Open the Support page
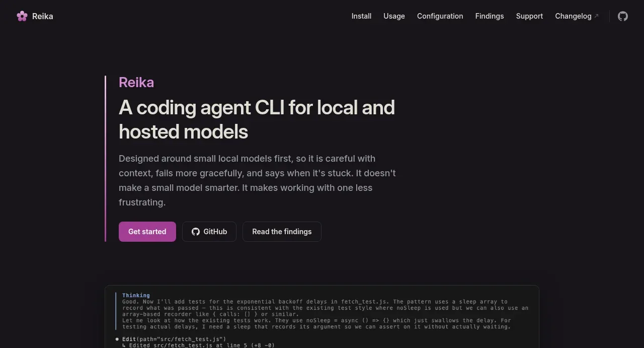The height and width of the screenshot is (348, 644). (529, 16)
